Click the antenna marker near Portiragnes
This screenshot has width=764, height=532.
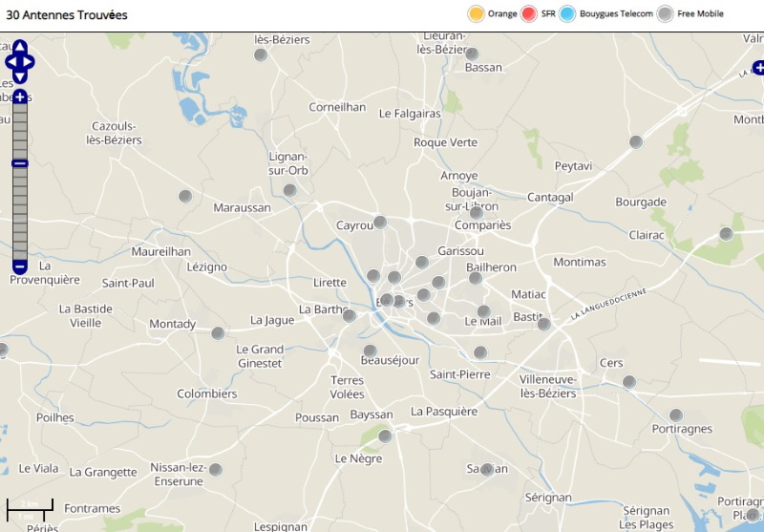tap(676, 415)
